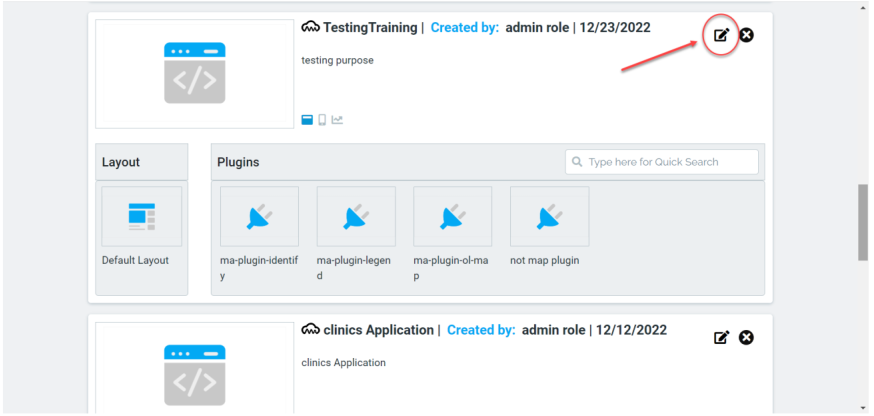Click the cloud icon beside clinics Application
874x416 pixels.
(x=310, y=330)
